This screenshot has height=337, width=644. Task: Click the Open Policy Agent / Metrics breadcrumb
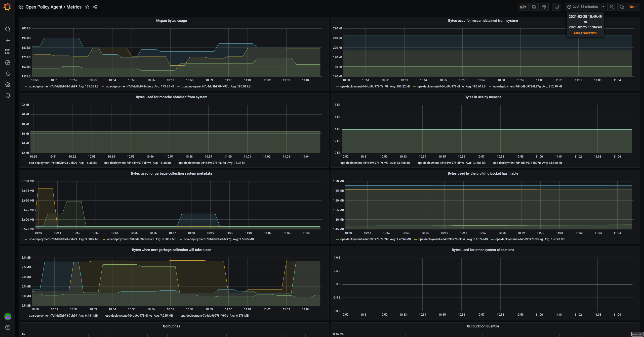(53, 7)
